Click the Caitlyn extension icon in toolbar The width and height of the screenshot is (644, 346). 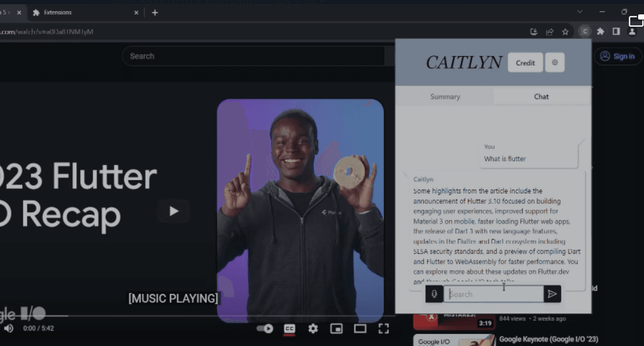pos(585,31)
